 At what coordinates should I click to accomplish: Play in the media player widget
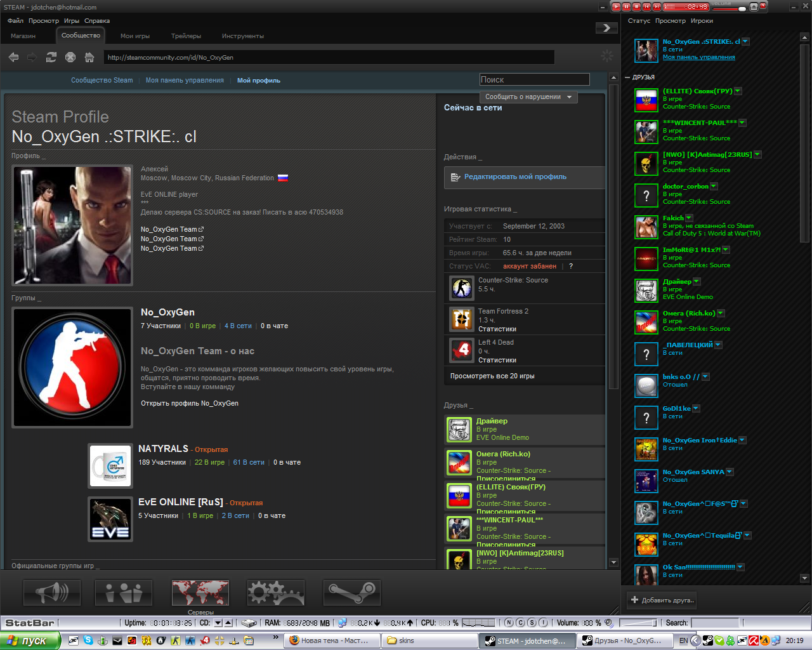click(616, 6)
